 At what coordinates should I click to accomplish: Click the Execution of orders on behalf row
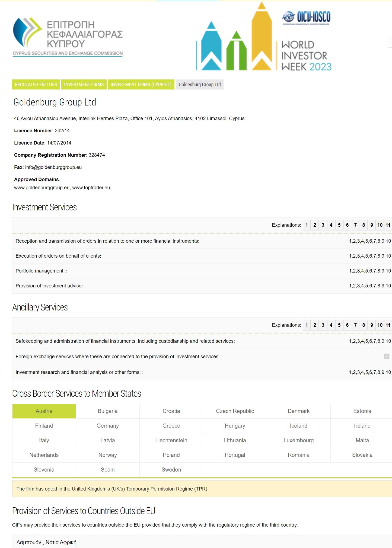pyautogui.click(x=202, y=256)
